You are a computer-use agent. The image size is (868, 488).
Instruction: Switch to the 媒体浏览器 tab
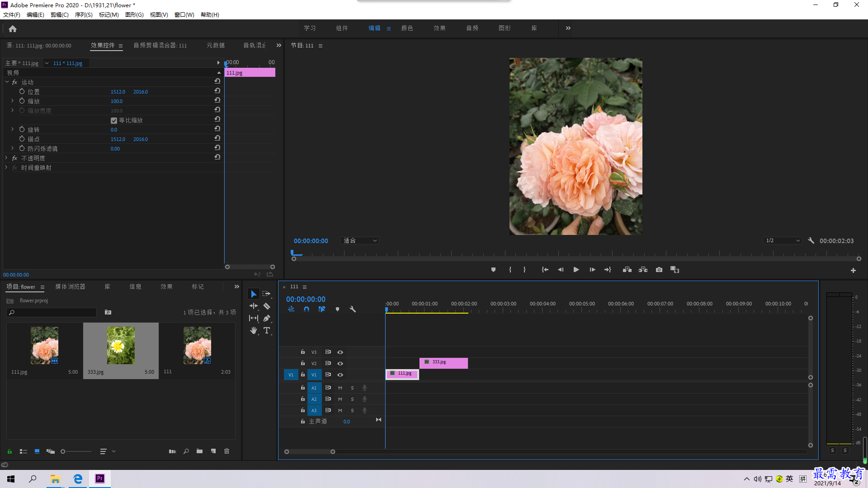pyautogui.click(x=70, y=287)
